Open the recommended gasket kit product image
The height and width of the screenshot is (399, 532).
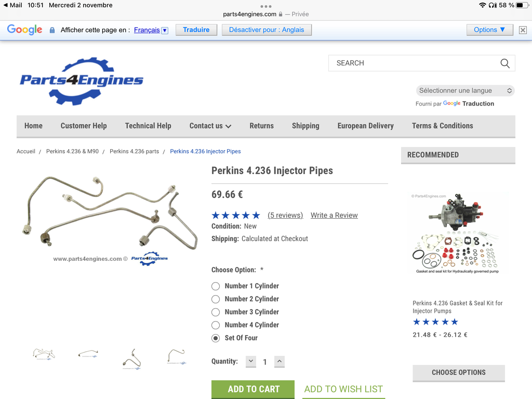coord(457,233)
